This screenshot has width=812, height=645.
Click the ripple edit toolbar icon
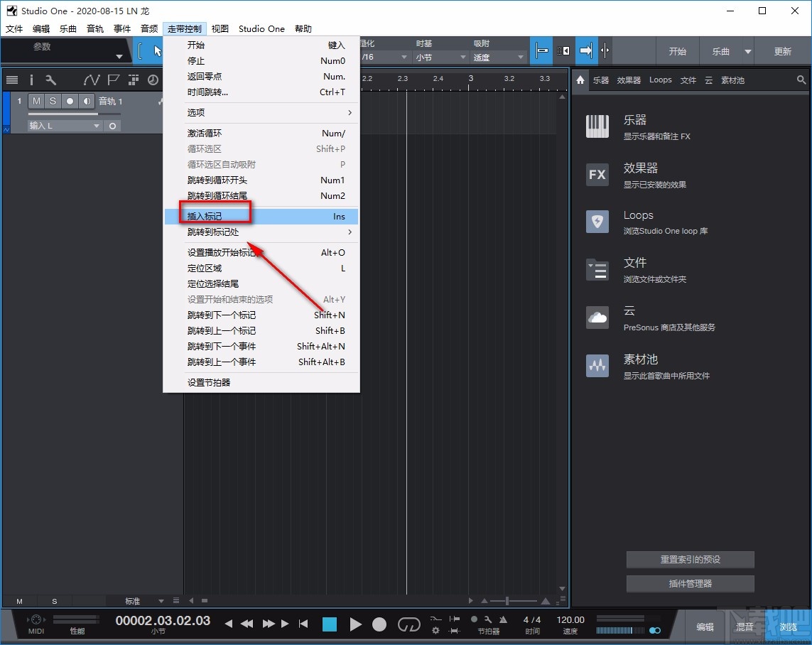(x=563, y=50)
